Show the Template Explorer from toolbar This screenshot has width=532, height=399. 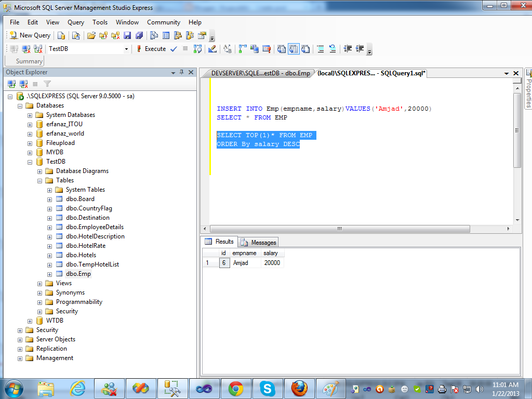(190, 35)
